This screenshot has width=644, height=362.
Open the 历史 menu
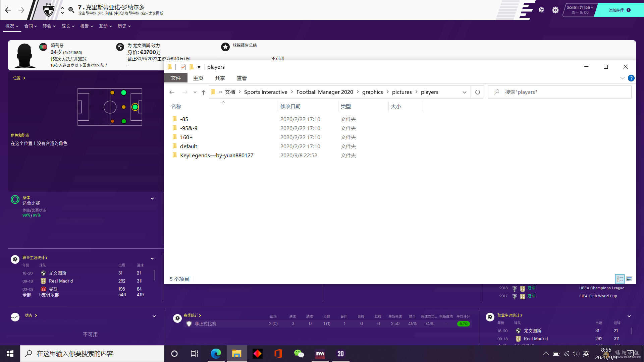[124, 26]
